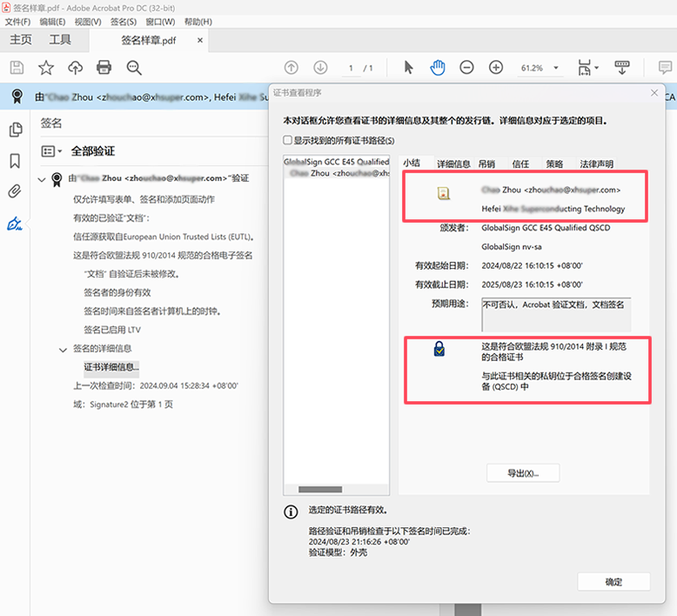Screen dimensions: 677x616
Task: Select 签名已启用 LTV tree row
Action: [x=112, y=330]
